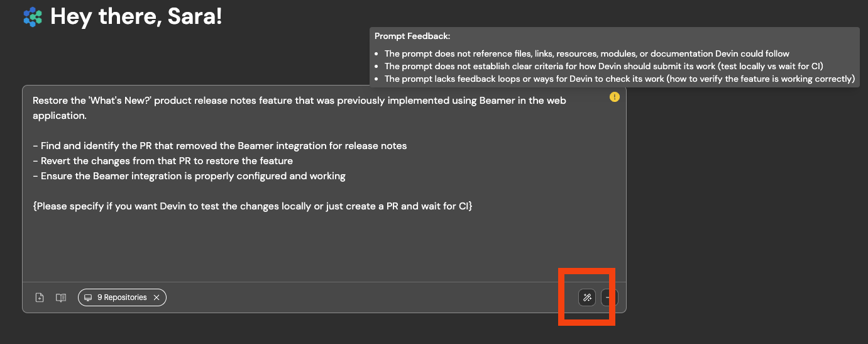Click the feedback bullet about referencing files
This screenshot has height=344, width=868.
[x=587, y=53]
